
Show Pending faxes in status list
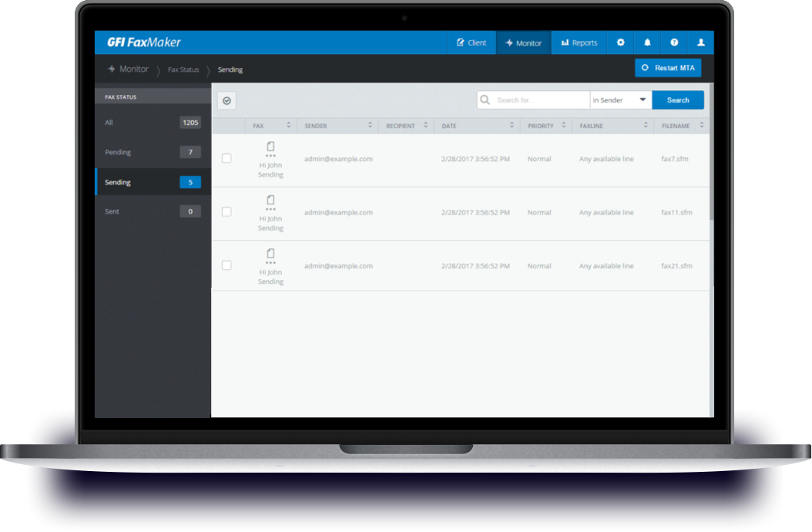pyautogui.click(x=153, y=152)
